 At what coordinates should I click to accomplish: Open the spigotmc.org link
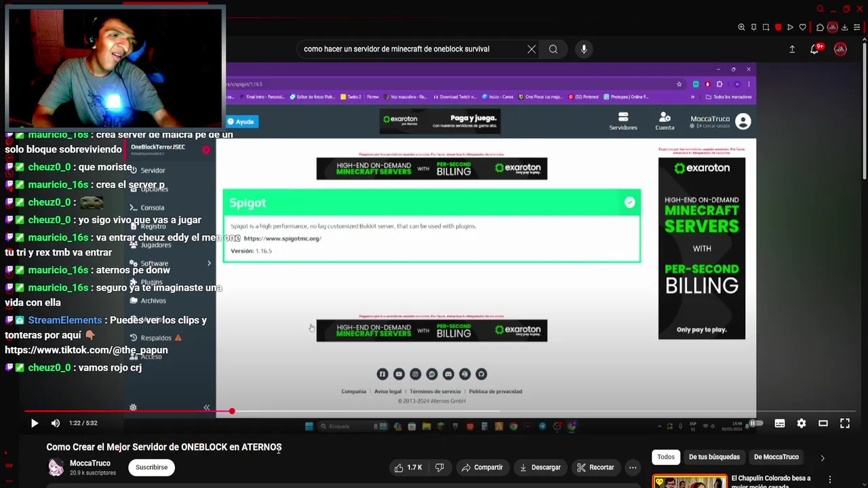coord(282,239)
